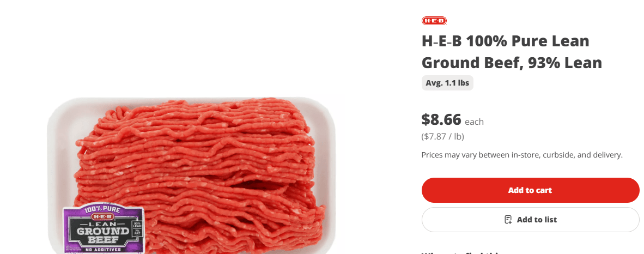The height and width of the screenshot is (254, 644).
Task: Click the 93% Lean badge on package label
Action: click(x=137, y=226)
